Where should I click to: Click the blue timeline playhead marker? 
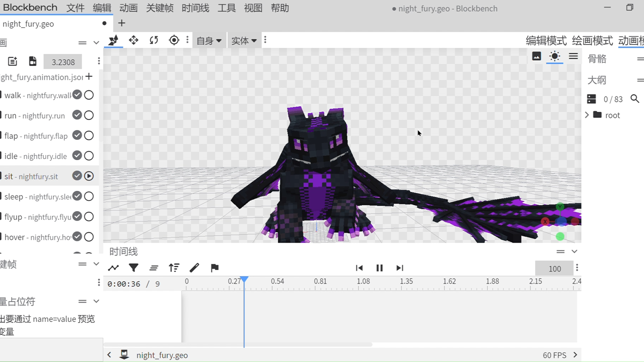pos(244,280)
